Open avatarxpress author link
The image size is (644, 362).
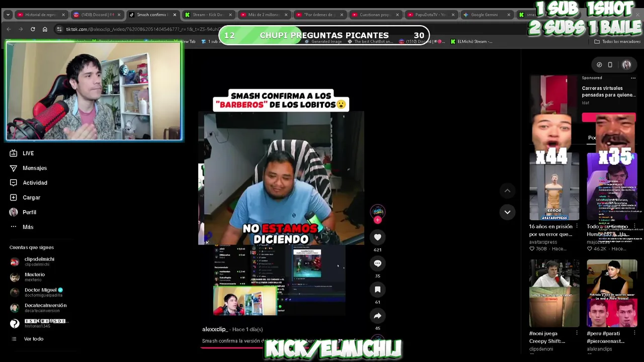[x=543, y=242]
